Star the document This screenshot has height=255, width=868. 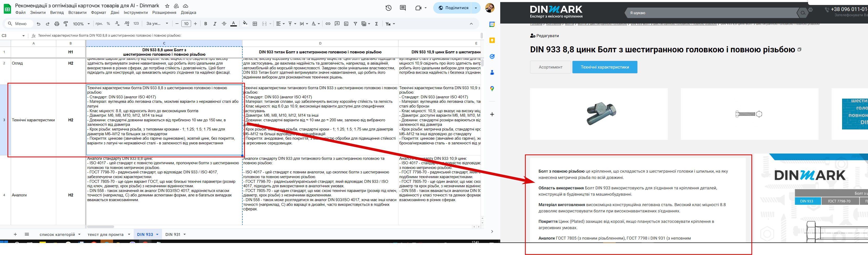(167, 6)
